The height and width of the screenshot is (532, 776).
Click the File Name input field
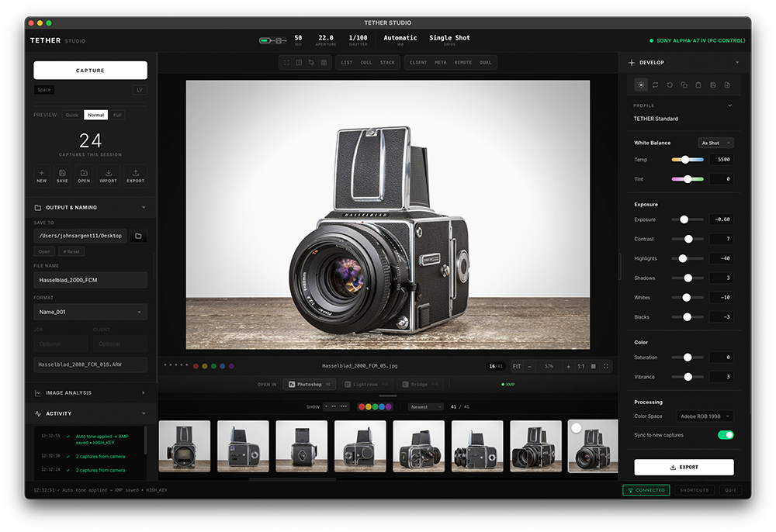pyautogui.click(x=90, y=280)
